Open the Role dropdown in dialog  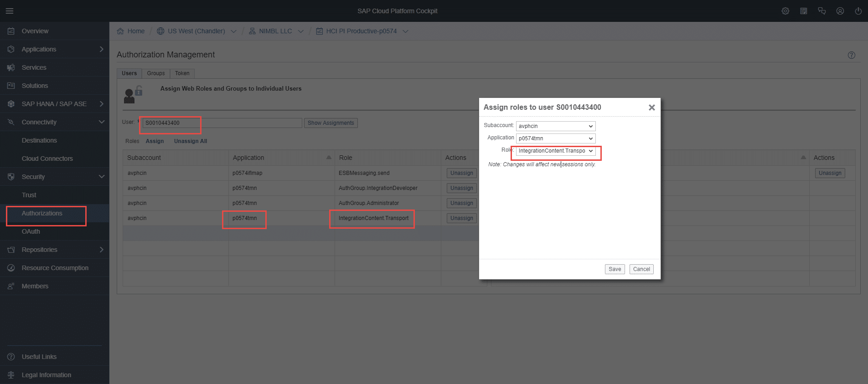pos(555,151)
